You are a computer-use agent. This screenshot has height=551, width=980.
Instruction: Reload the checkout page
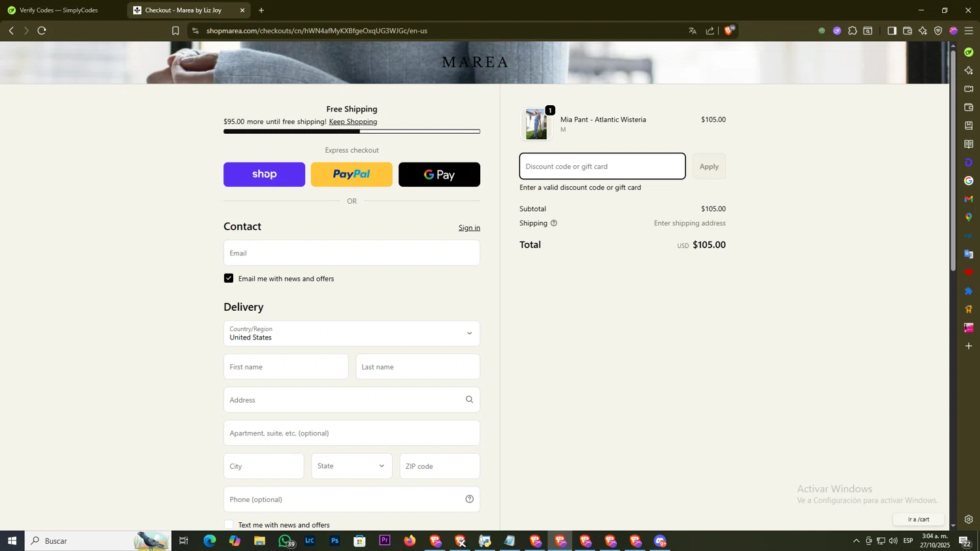pyautogui.click(x=42, y=31)
